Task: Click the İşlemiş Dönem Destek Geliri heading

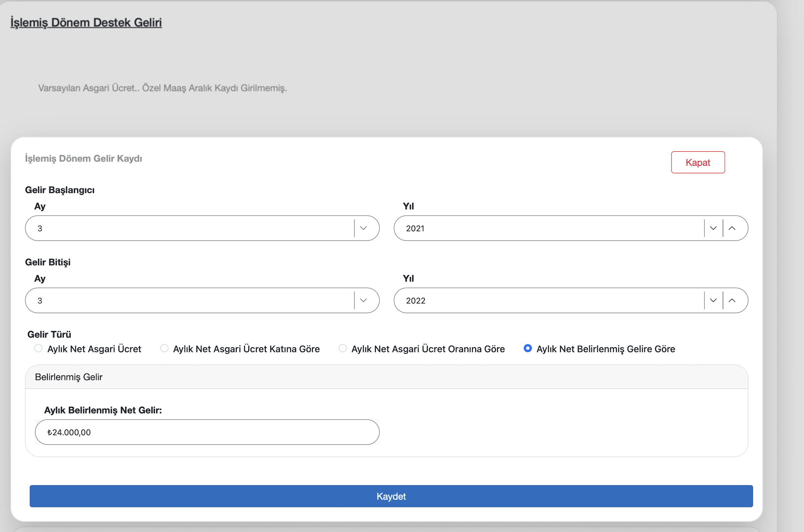Action: (x=86, y=22)
